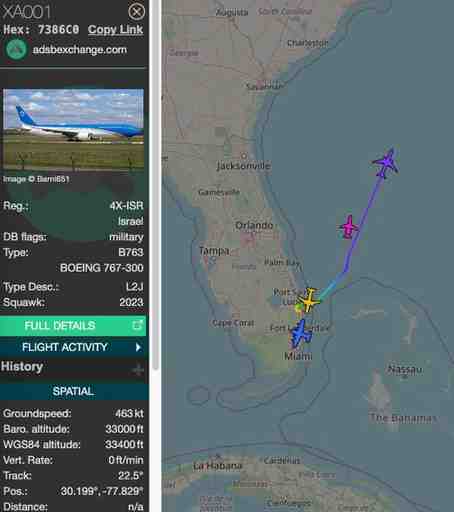Click the adsbexchange.com text link
The height and width of the screenshot is (512, 454).
80,50
